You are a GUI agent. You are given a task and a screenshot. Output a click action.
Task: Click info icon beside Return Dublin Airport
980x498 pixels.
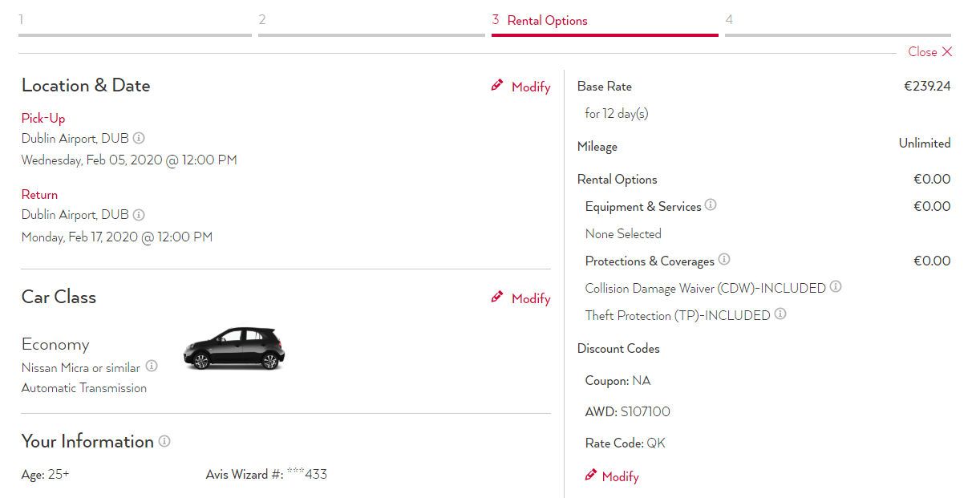click(x=139, y=215)
